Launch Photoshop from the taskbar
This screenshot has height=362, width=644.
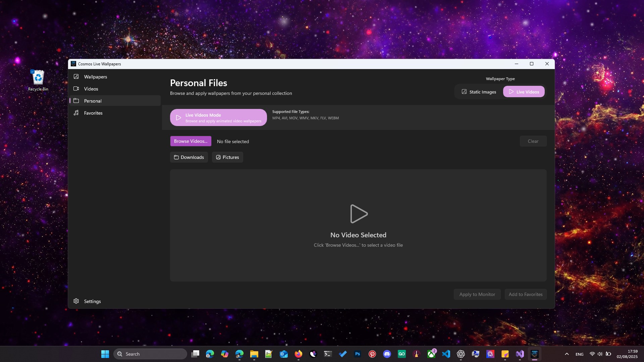pyautogui.click(x=358, y=354)
